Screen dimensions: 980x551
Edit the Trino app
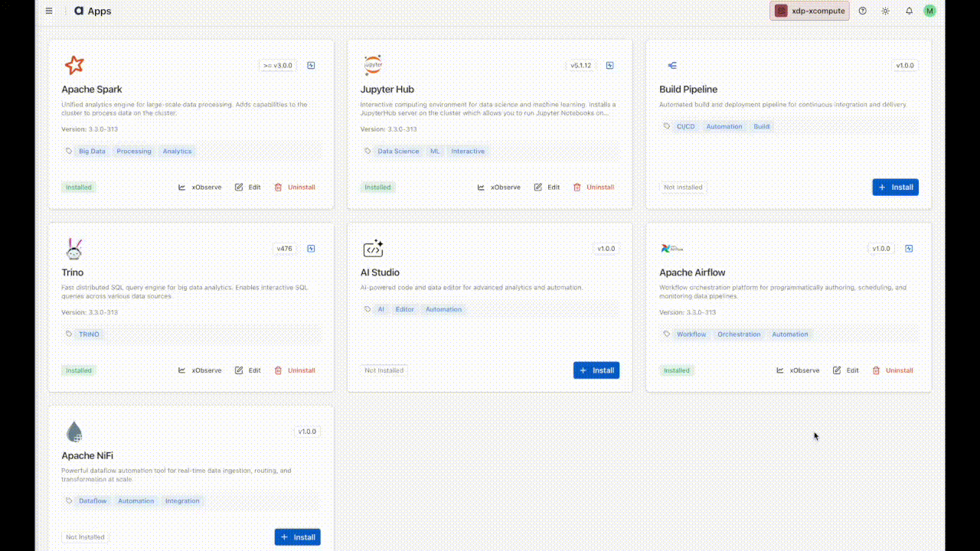pos(248,370)
